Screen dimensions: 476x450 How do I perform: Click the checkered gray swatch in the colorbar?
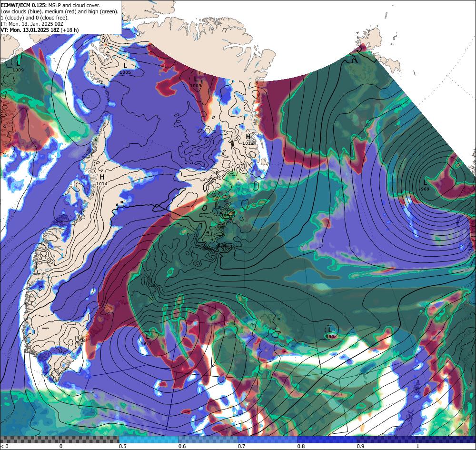pyautogui.click(x=59, y=440)
